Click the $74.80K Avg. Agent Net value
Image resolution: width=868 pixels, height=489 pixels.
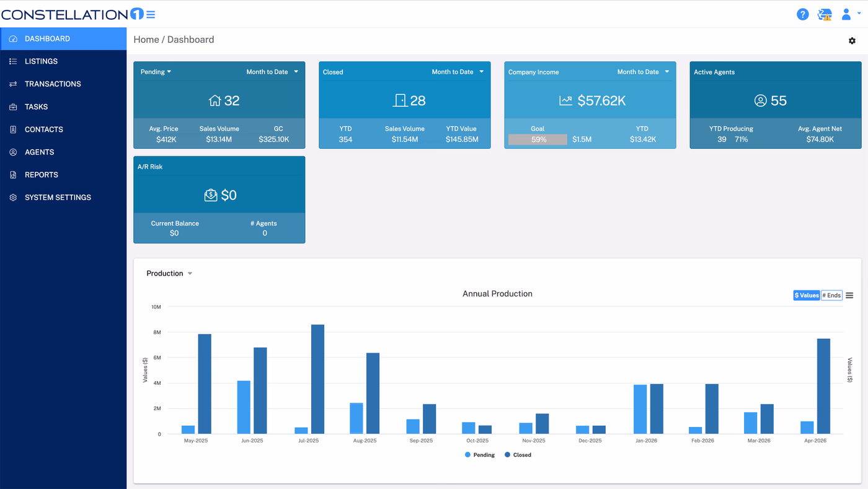point(820,140)
